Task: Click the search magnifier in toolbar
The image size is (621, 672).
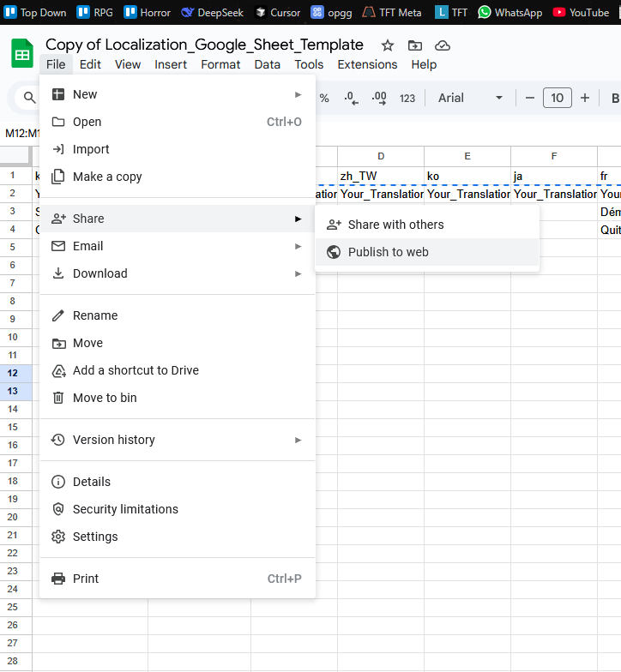Action: [x=29, y=98]
